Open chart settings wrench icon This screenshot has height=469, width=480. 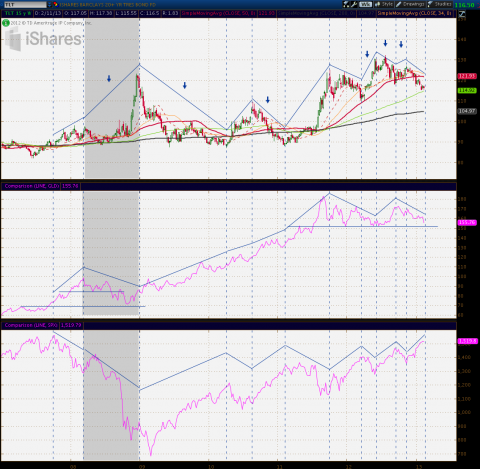pos(354,4)
